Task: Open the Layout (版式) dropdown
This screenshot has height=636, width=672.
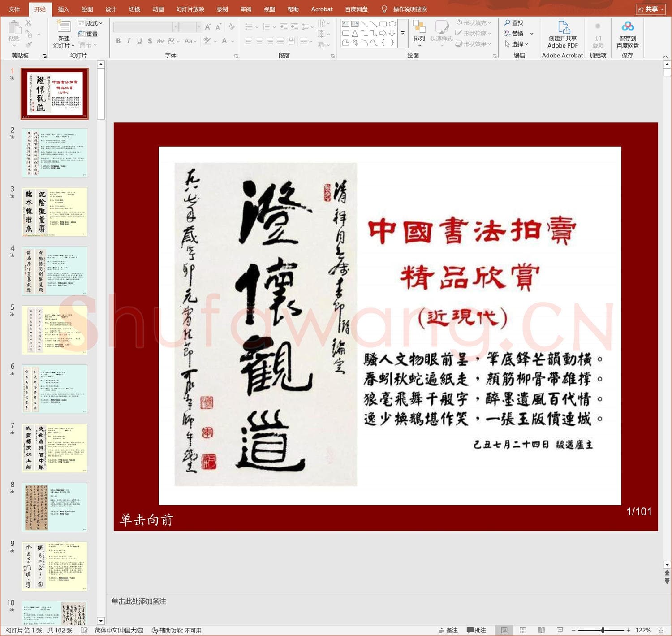Action: pos(90,23)
